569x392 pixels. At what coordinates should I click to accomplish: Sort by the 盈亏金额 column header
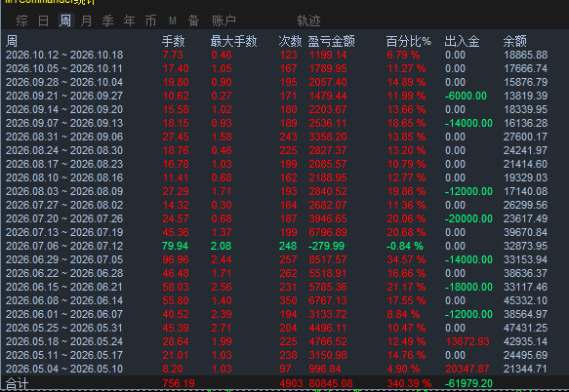click(x=331, y=41)
